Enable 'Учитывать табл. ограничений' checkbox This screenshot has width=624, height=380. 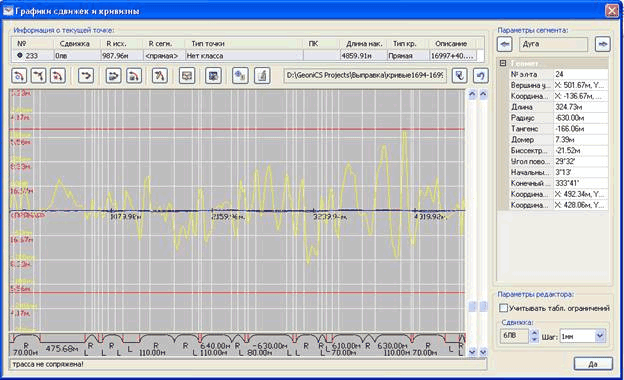point(503,308)
